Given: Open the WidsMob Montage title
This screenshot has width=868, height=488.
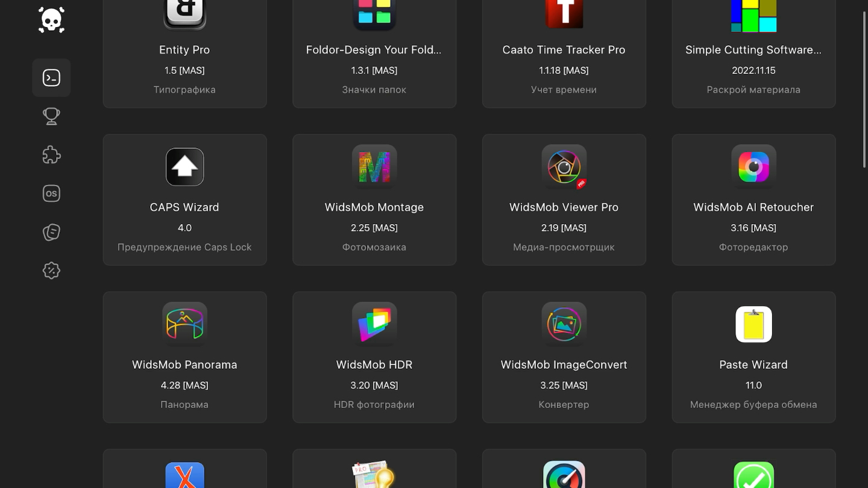Looking at the screenshot, I should (374, 207).
